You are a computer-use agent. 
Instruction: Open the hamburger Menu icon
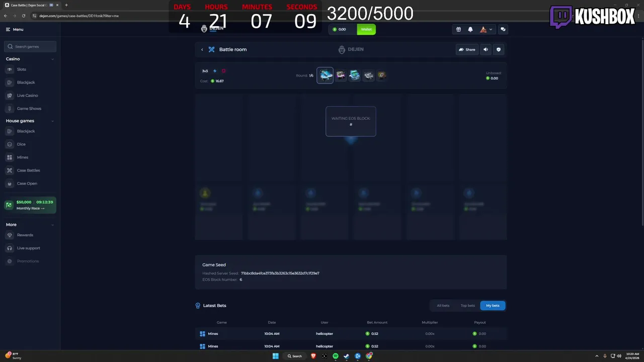(x=8, y=30)
